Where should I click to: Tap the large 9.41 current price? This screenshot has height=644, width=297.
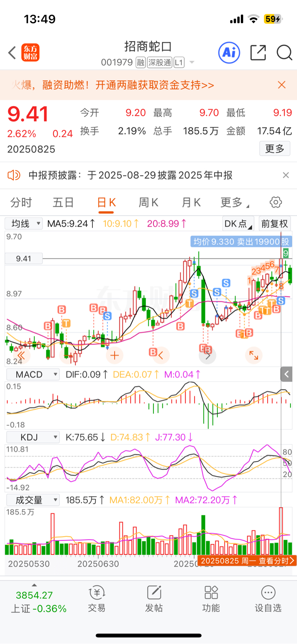(28, 114)
